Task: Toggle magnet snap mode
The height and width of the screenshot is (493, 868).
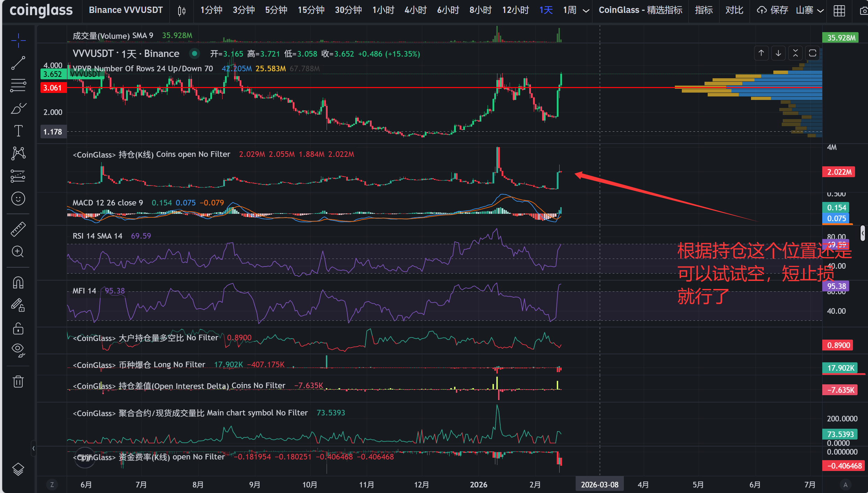Action: click(x=18, y=282)
